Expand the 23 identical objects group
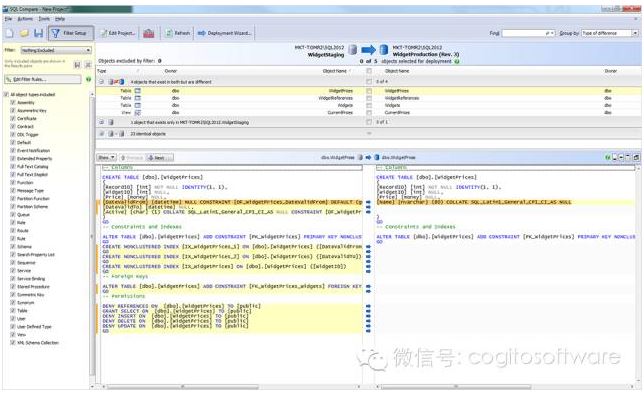Viewport: 644px width, 393px height. coord(101,134)
